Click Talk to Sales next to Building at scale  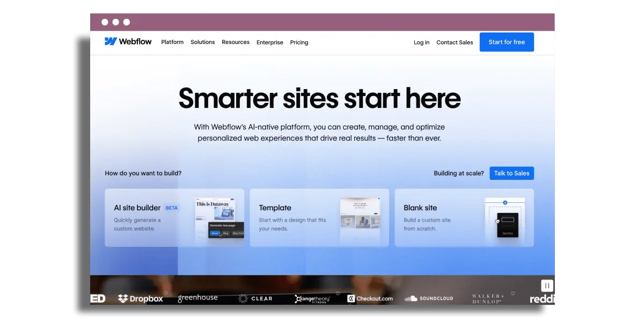tap(511, 173)
